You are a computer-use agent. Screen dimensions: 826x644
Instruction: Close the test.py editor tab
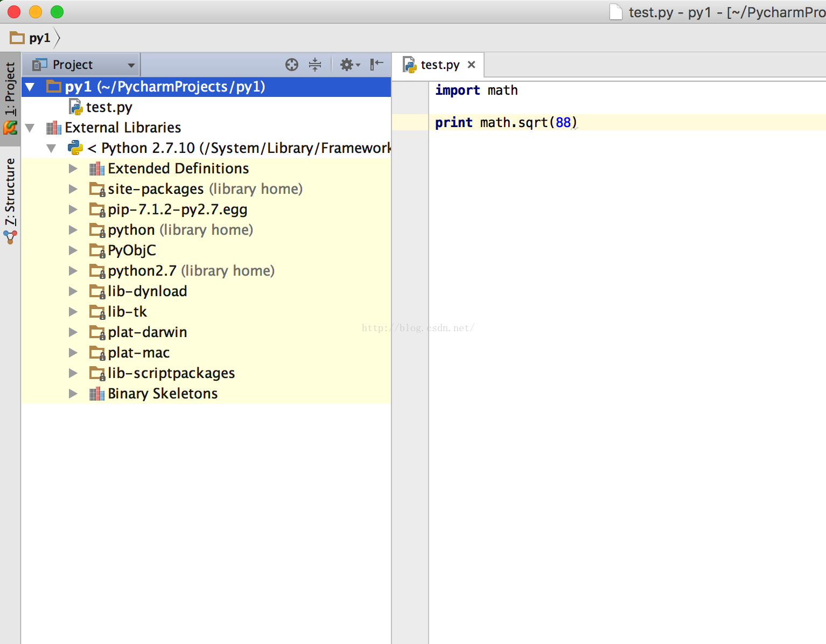pyautogui.click(x=472, y=65)
